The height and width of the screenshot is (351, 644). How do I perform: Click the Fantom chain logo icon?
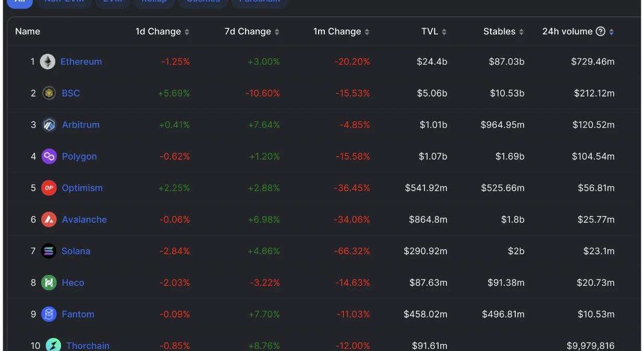click(49, 314)
